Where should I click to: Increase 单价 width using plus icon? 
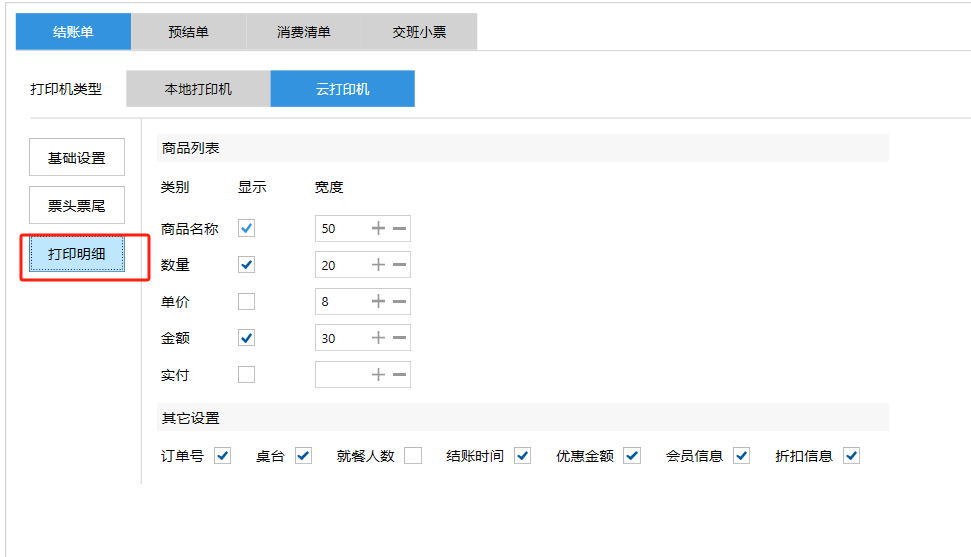[378, 301]
